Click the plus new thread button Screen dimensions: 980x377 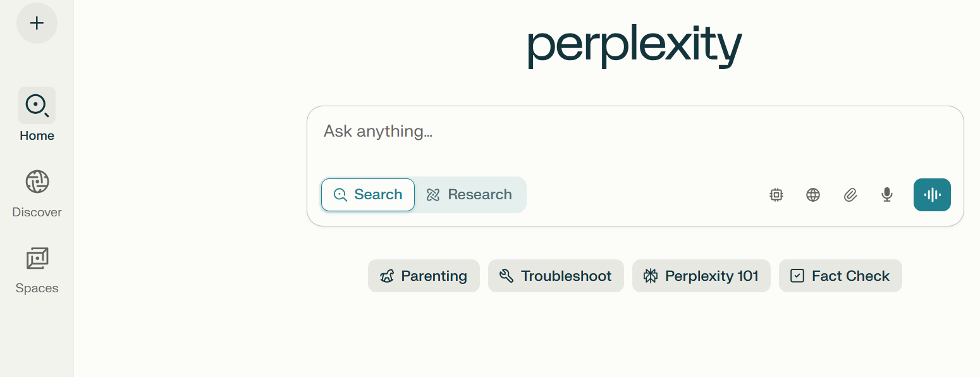[x=37, y=23]
